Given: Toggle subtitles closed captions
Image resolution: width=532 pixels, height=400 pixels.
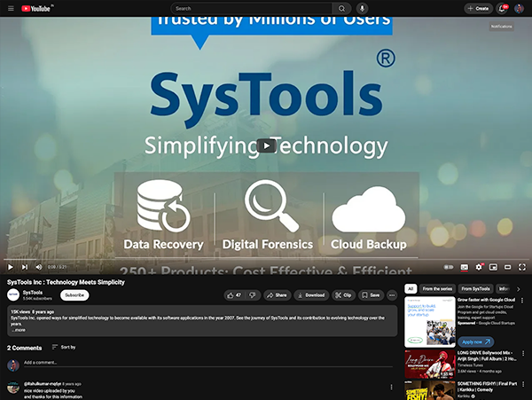Looking at the screenshot, I should point(464,267).
